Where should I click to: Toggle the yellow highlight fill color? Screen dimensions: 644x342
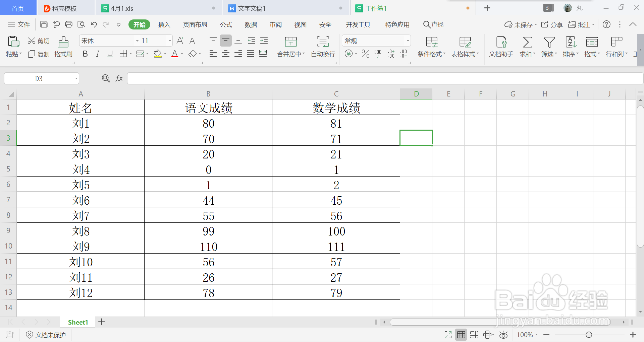pos(158,54)
